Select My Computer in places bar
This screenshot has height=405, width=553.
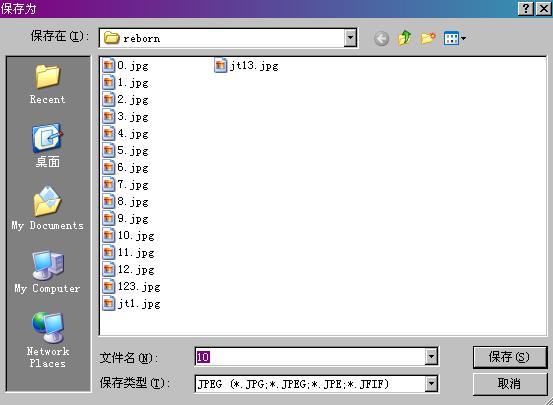coord(48,272)
